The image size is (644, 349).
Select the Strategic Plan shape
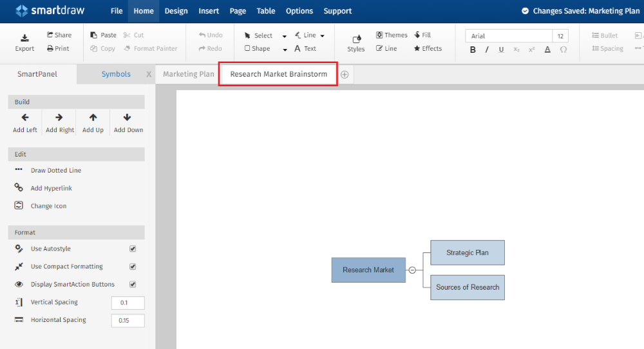tap(468, 252)
